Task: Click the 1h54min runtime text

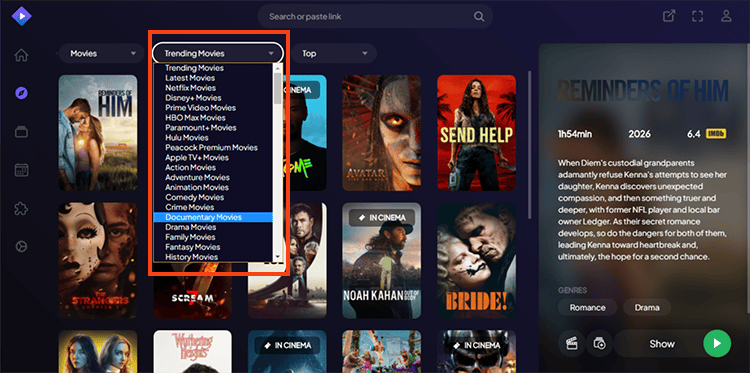Action: click(x=574, y=134)
